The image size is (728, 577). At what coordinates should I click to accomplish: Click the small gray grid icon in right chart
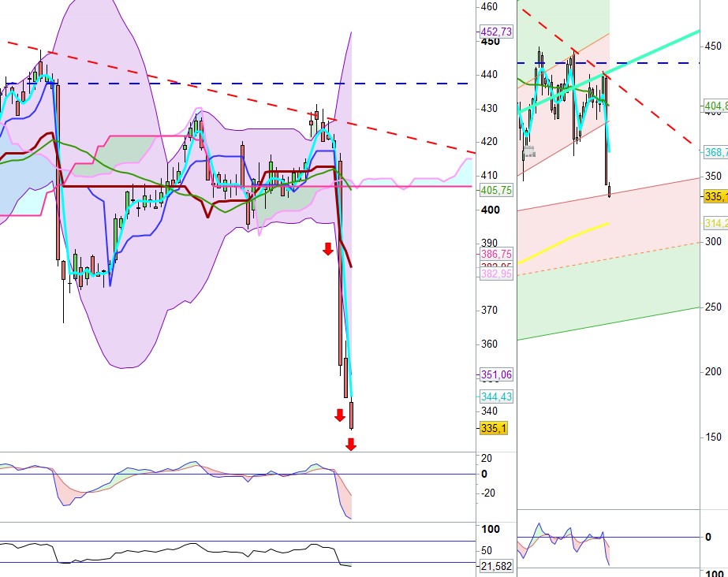[528, 150]
